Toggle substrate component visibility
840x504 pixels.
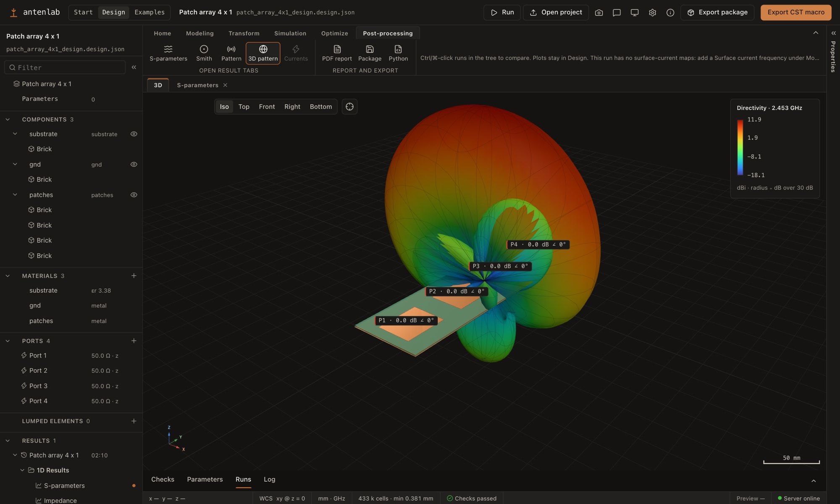point(134,134)
